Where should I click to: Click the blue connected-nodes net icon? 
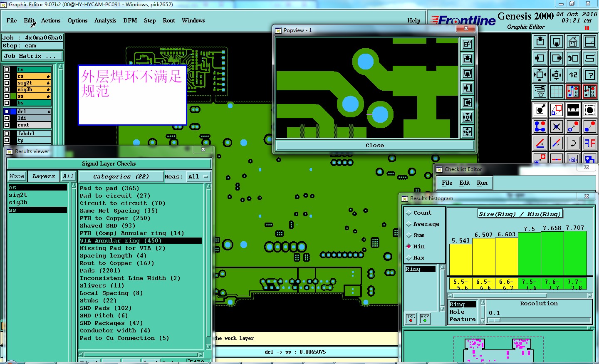540,126
